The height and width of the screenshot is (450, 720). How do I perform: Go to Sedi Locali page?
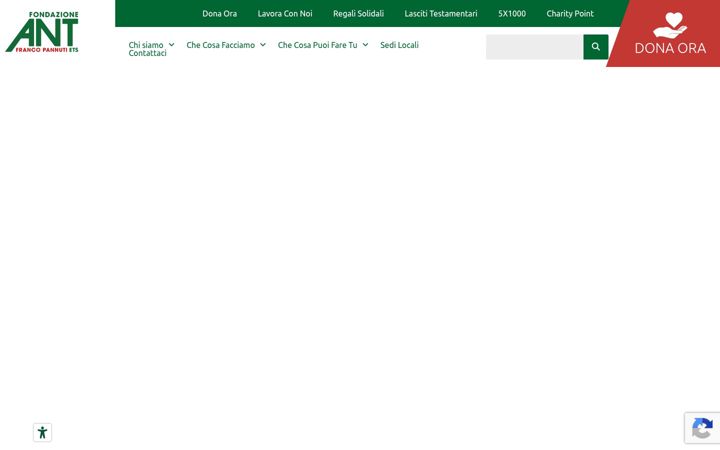pos(399,45)
